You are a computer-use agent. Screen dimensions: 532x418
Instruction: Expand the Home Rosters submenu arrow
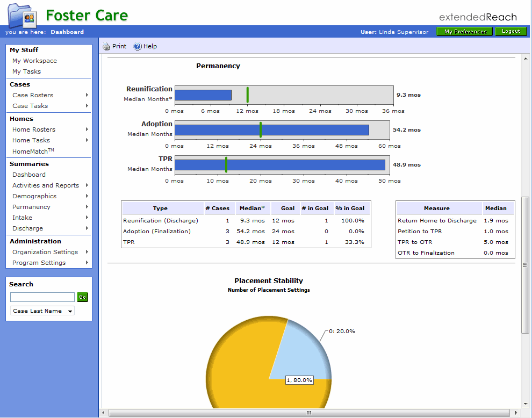pyautogui.click(x=87, y=129)
